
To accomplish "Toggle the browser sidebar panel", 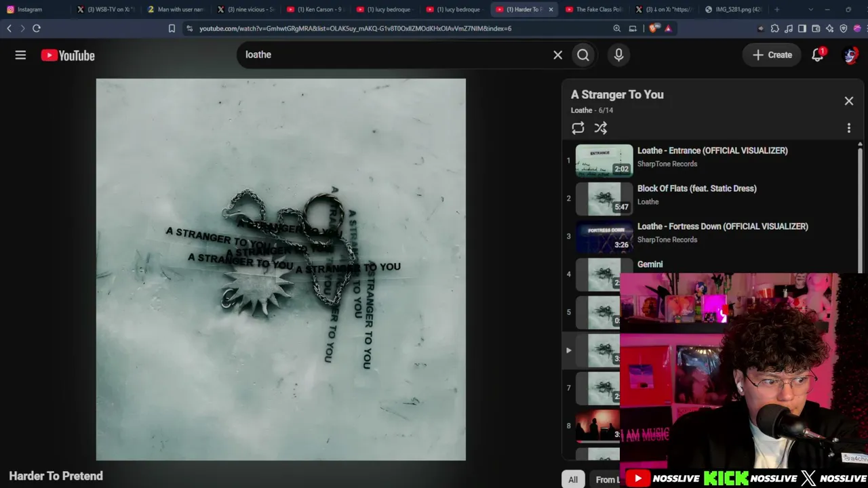I will click(x=802, y=28).
